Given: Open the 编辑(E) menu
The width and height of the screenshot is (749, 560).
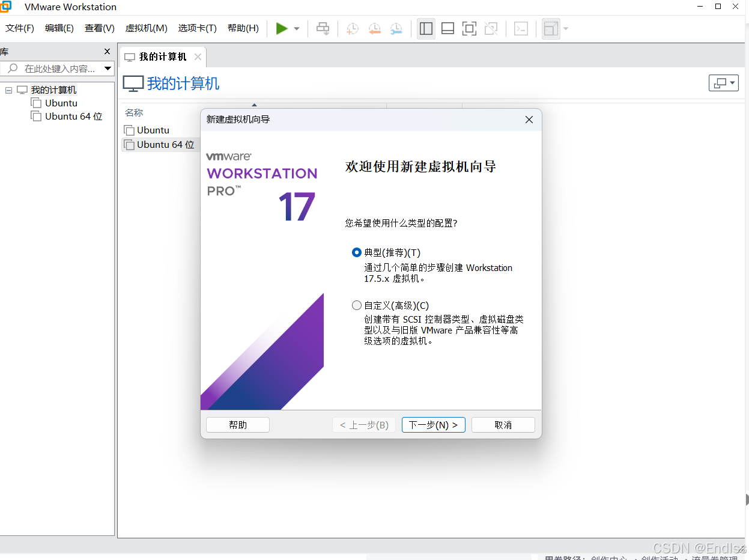Looking at the screenshot, I should tap(59, 28).
